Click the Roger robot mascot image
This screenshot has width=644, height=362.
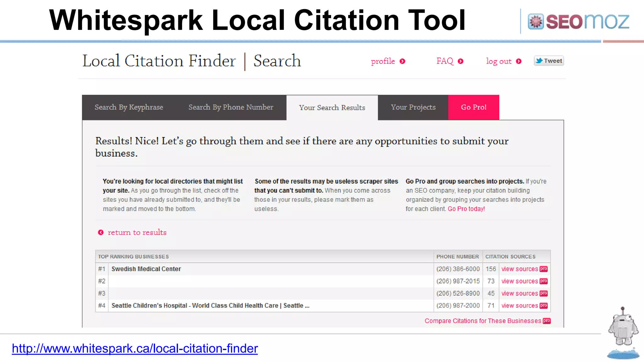pyautogui.click(x=623, y=333)
